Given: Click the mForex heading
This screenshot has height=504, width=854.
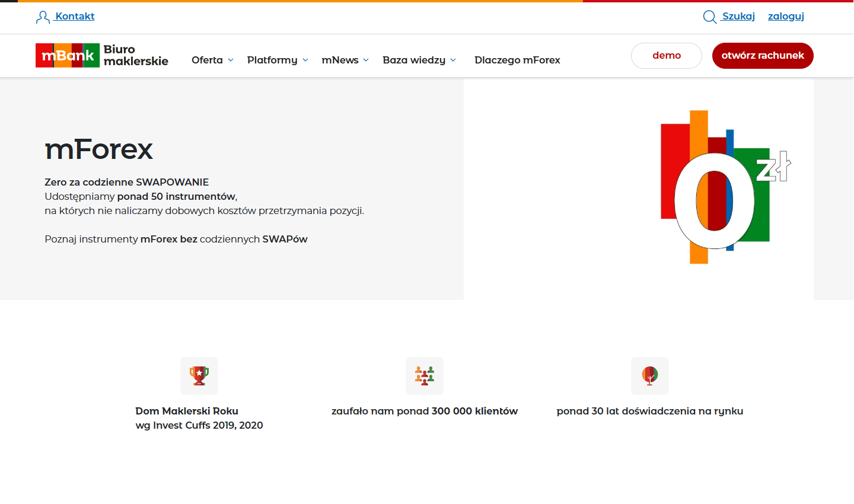Looking at the screenshot, I should pos(99,149).
